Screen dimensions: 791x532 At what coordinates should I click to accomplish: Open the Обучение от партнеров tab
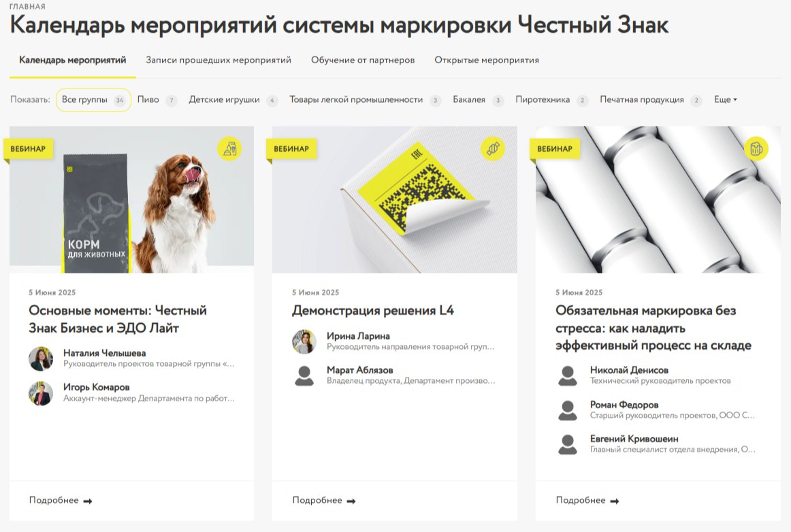tap(363, 60)
